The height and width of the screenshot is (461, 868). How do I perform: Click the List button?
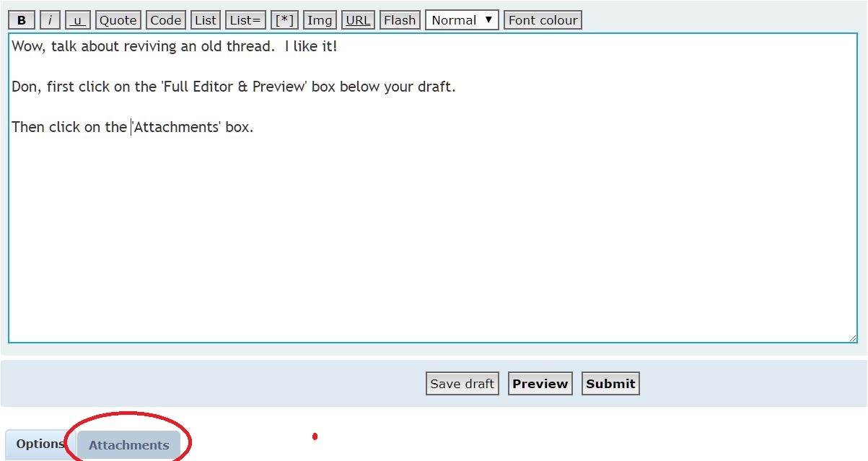206,20
